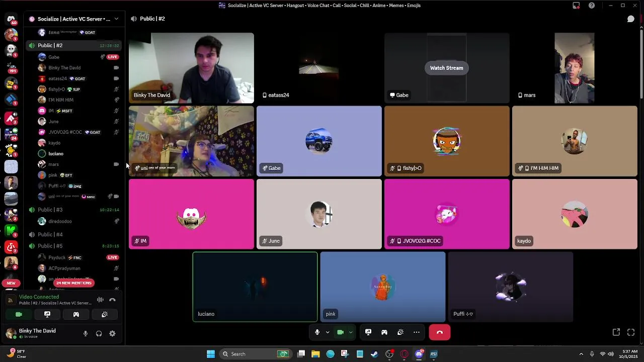Click the Watch Stream button
This screenshot has width=644, height=362.
(446, 68)
